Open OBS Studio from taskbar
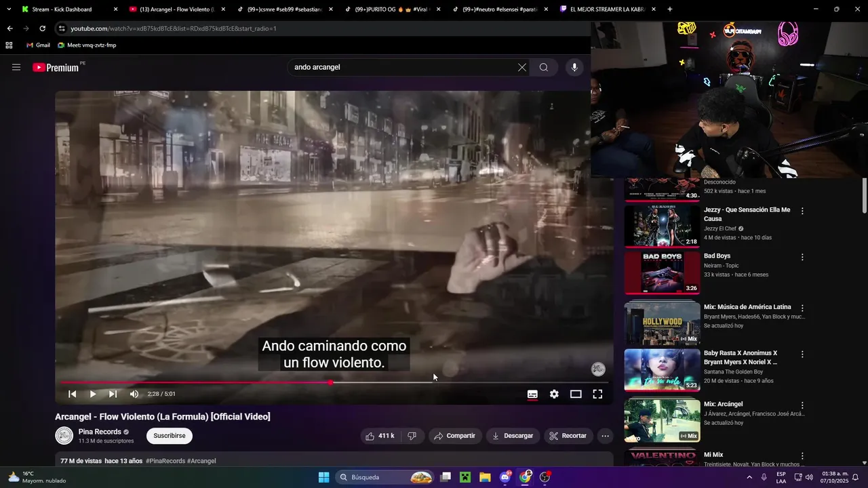Viewport: 868px width, 488px height. coord(545,477)
